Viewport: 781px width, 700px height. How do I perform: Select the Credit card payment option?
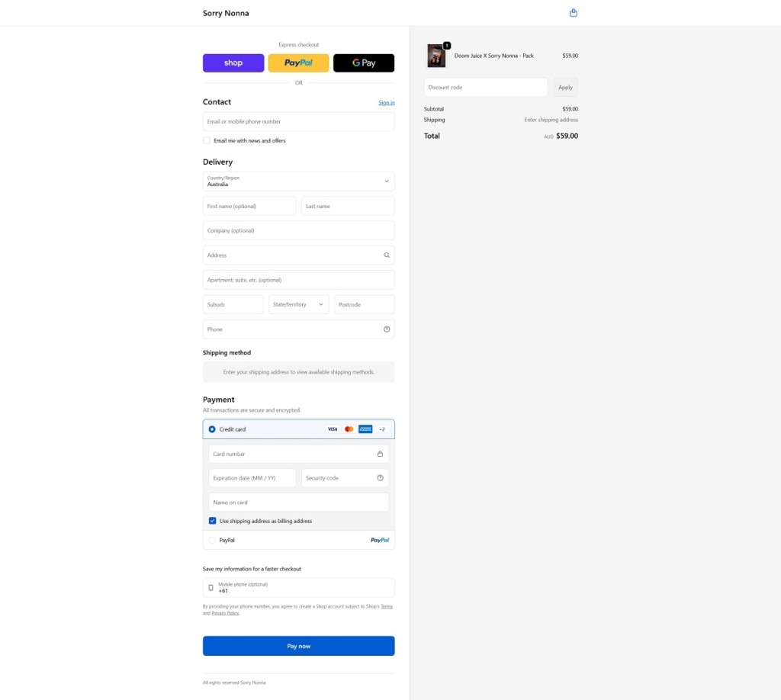(x=212, y=429)
